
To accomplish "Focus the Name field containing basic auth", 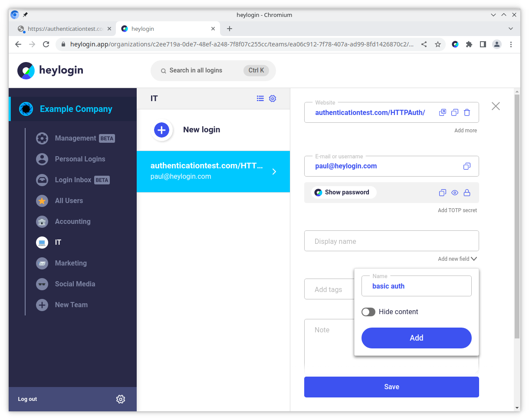I will pos(417,286).
